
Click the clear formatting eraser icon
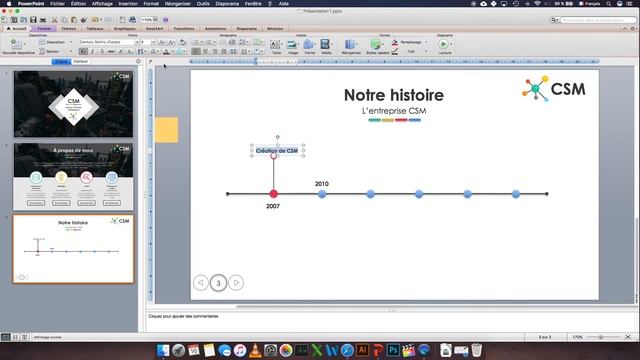tap(182, 42)
